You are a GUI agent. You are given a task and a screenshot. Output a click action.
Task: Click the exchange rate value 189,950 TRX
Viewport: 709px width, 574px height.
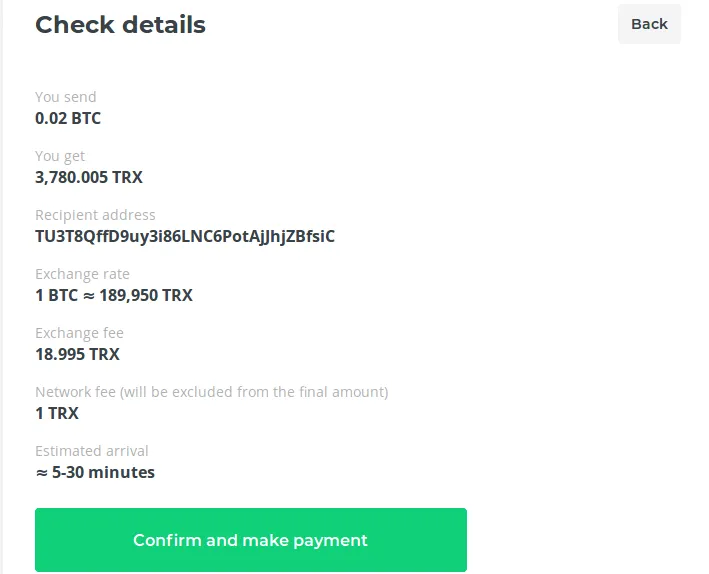146,295
